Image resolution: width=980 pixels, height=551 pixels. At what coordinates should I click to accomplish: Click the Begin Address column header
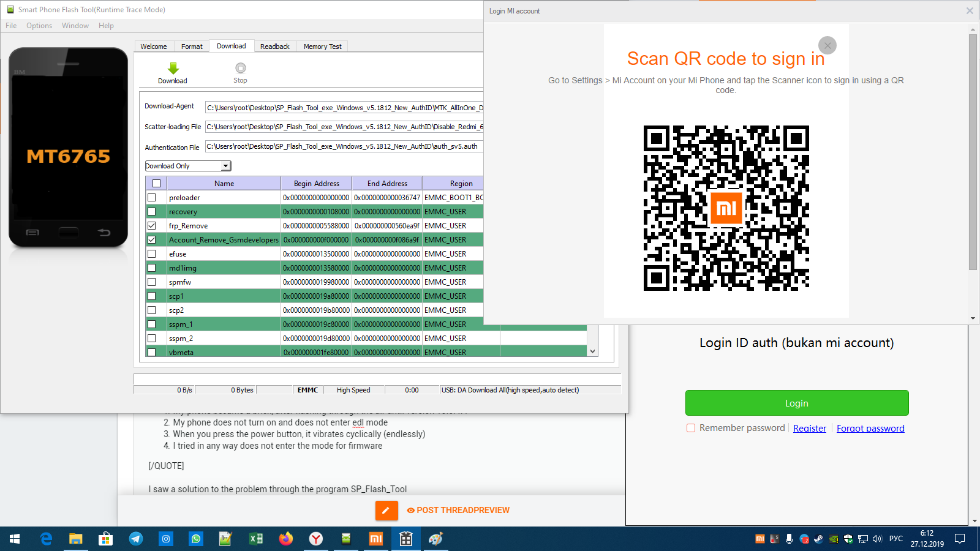[x=317, y=184]
